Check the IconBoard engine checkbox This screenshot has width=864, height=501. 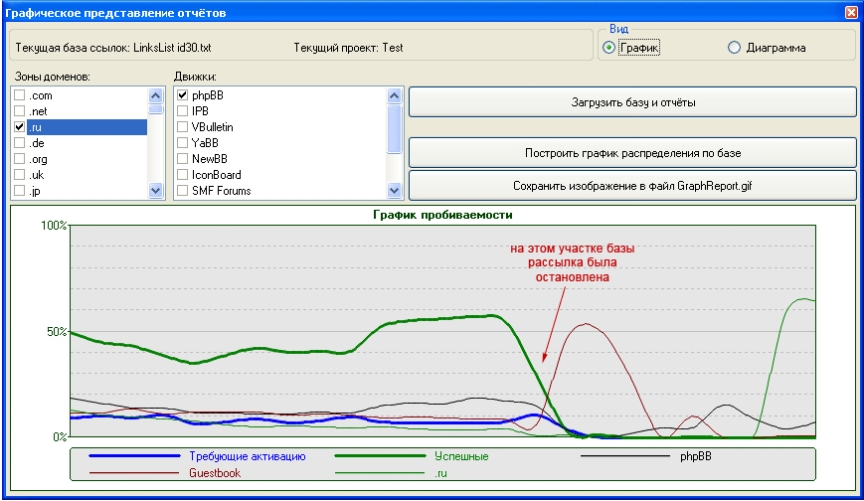[182, 175]
